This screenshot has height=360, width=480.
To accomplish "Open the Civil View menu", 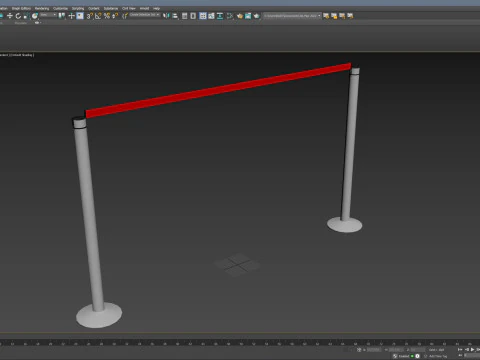I will tap(129, 8).
